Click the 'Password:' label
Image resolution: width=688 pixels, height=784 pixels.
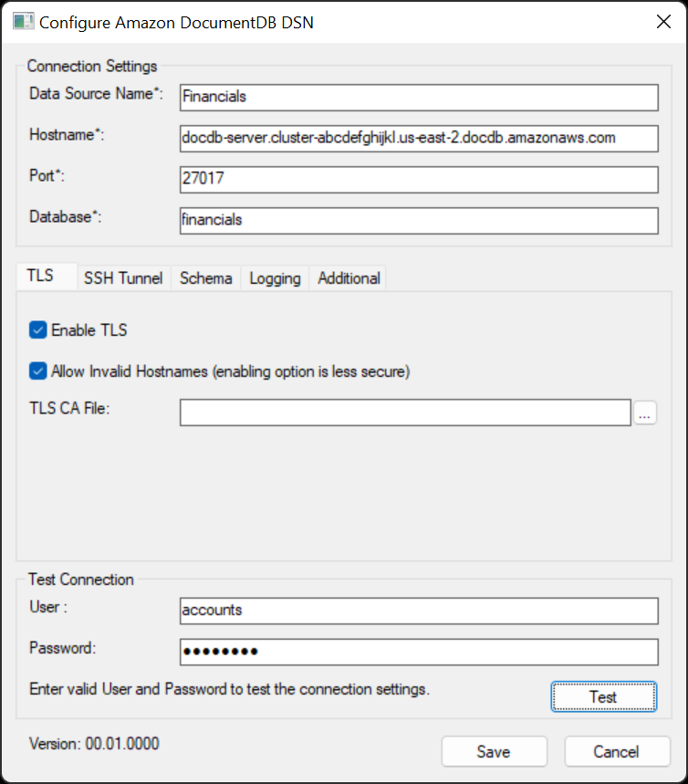pyautogui.click(x=62, y=648)
